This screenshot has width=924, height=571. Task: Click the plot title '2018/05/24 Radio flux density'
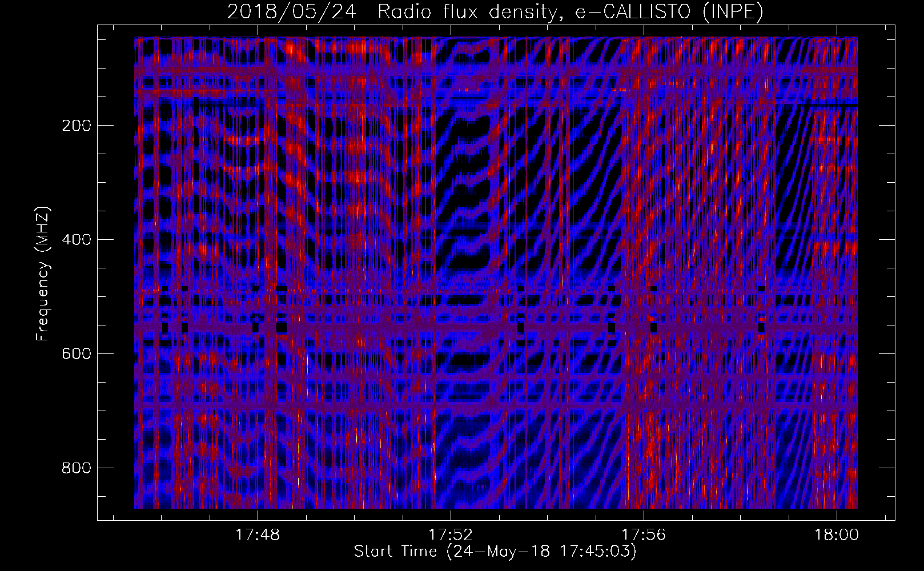pos(495,11)
